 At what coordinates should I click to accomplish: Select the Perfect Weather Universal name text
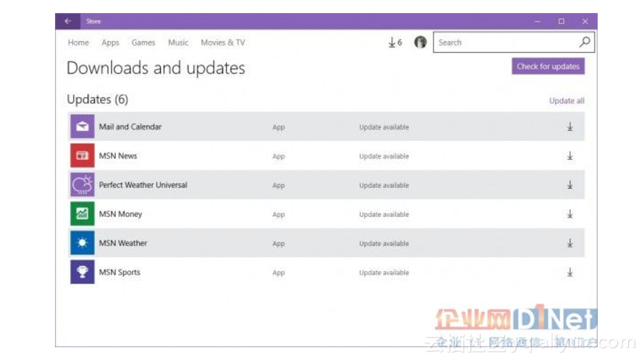[143, 185]
